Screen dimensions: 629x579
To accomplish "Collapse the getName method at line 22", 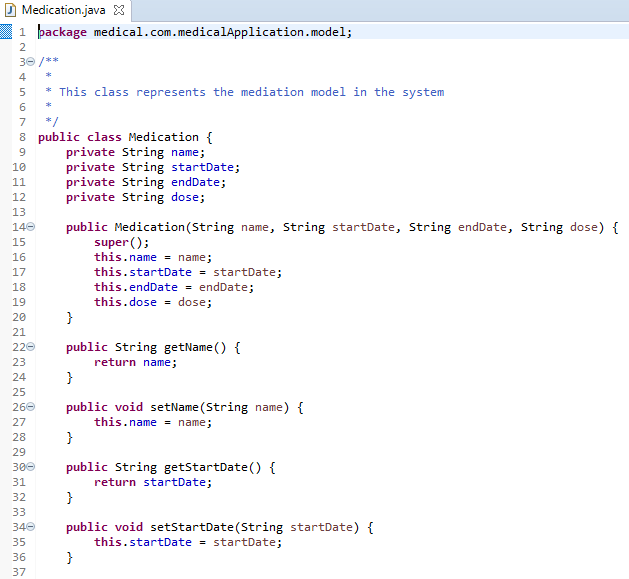I will point(30,346).
